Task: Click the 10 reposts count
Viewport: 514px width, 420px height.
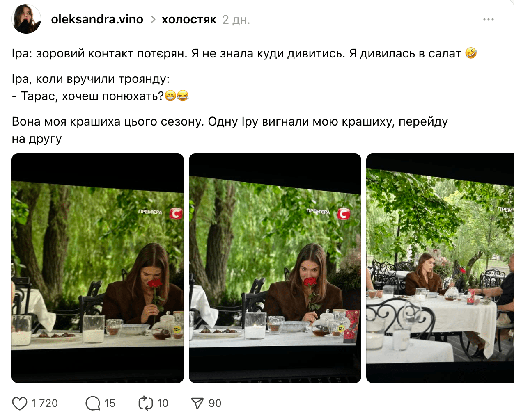Action: pos(163,404)
